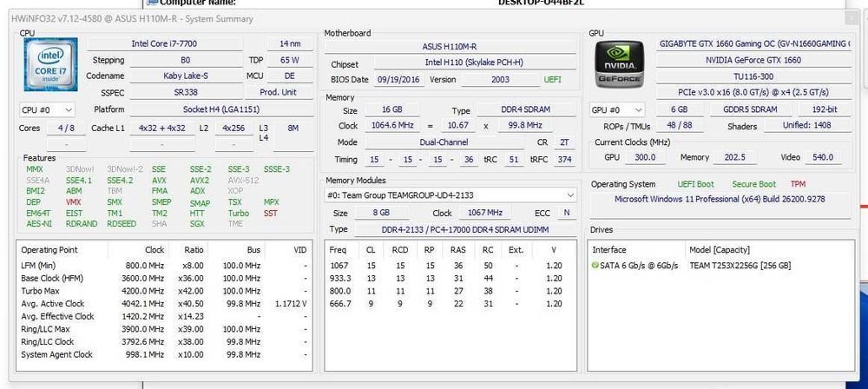Screen dimensions: 868x389
Task: Click the Kaby Lake-S codename value
Action: click(x=186, y=76)
